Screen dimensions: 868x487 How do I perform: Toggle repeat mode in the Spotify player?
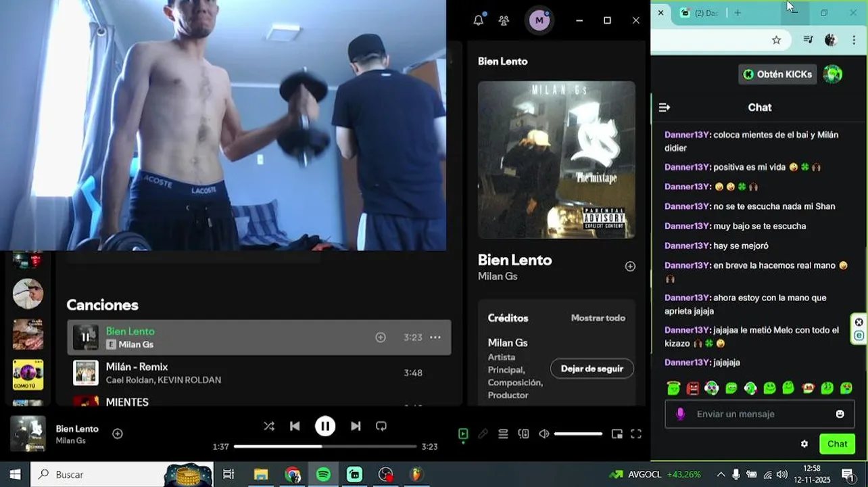tap(381, 426)
